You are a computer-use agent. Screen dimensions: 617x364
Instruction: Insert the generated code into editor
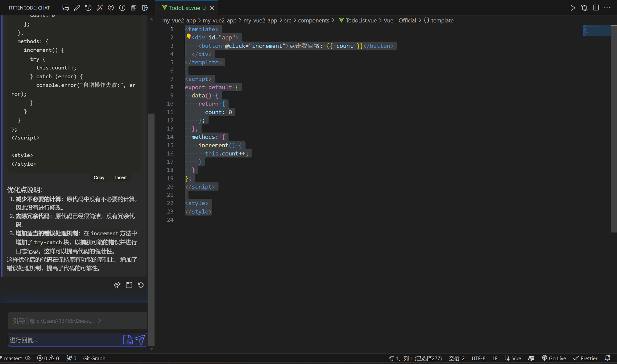121,177
